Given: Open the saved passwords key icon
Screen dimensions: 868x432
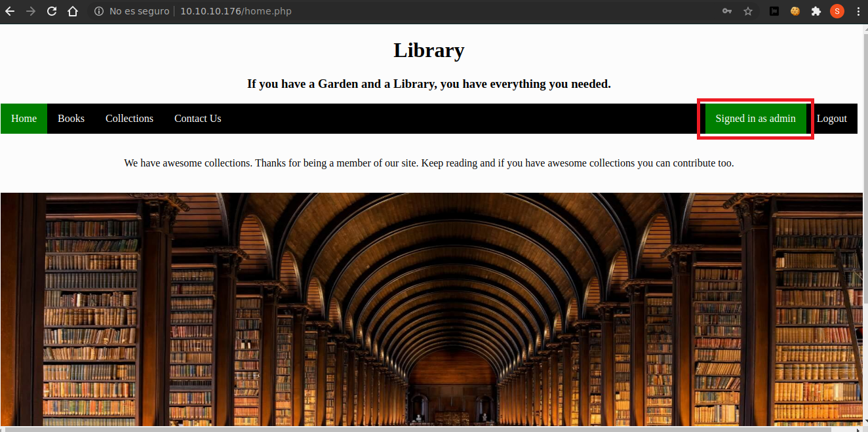Looking at the screenshot, I should 726,11.
